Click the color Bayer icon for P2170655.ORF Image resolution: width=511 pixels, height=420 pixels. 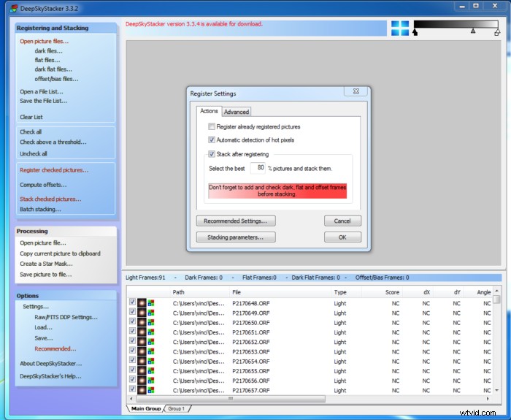(x=151, y=371)
